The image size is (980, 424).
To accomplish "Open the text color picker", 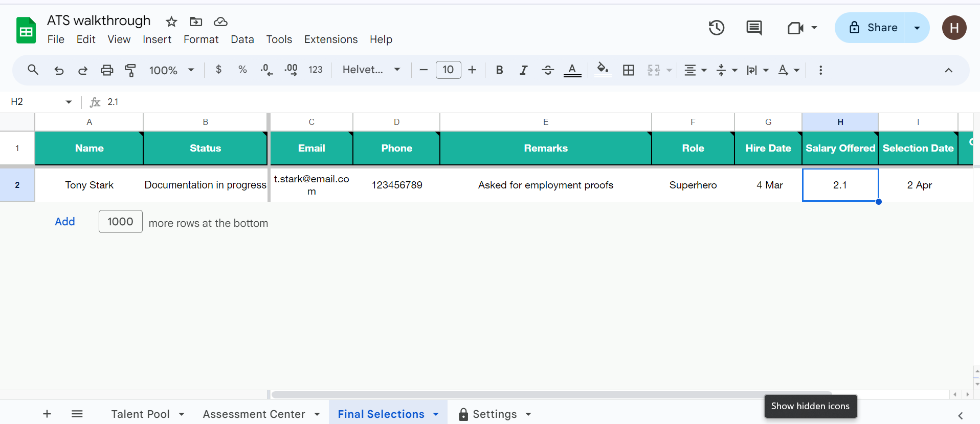I will [572, 70].
